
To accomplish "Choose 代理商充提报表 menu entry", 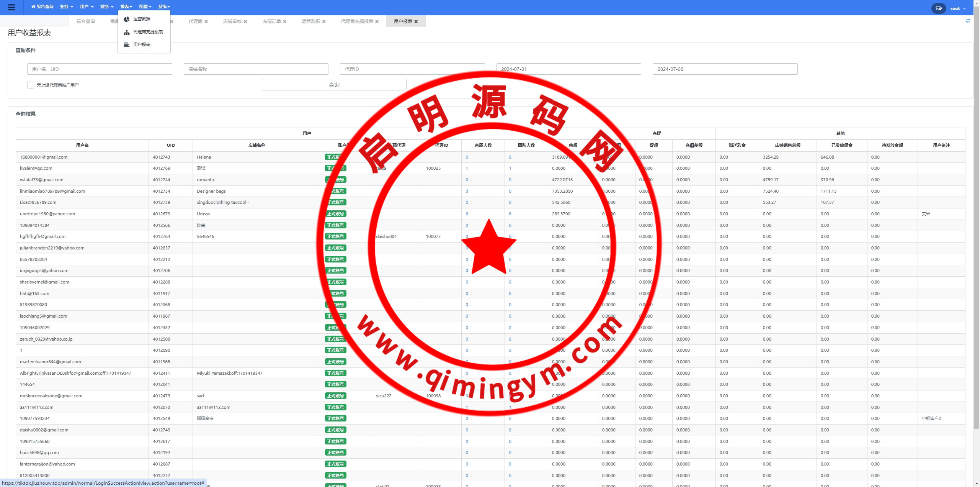I will point(148,32).
